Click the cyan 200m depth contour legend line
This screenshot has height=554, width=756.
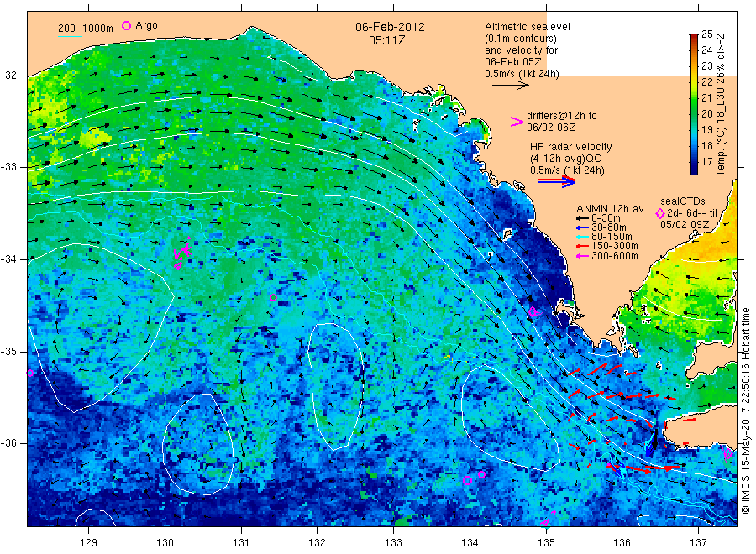coord(71,35)
